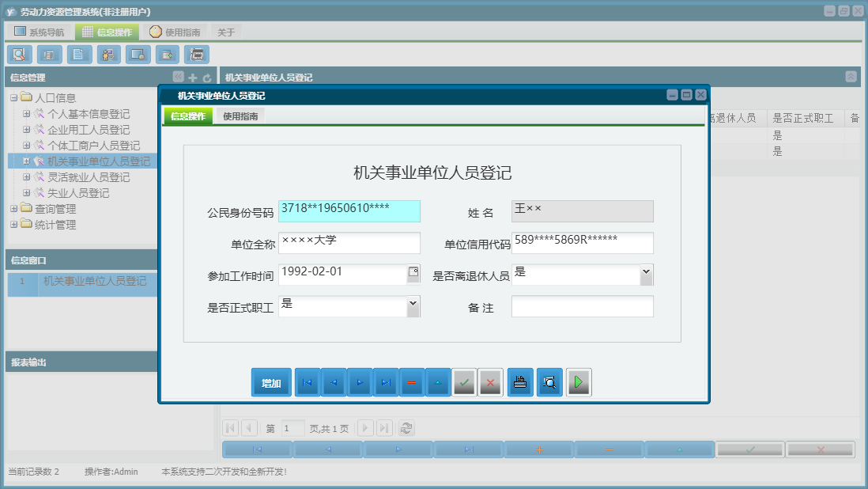Click the 公民身份号码 input field
868x489 pixels.
pos(349,211)
